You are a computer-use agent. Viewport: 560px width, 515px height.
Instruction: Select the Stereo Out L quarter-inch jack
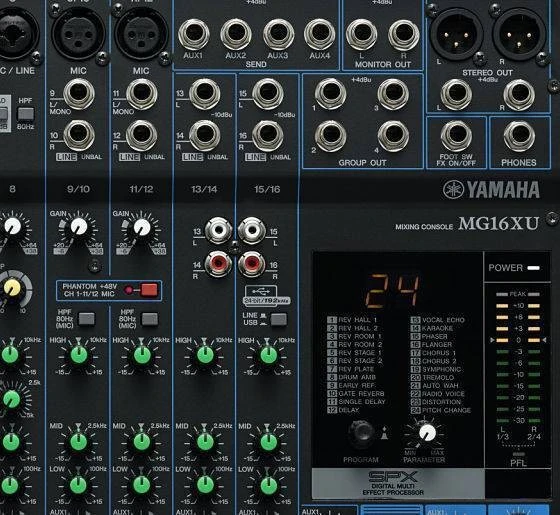(456, 95)
